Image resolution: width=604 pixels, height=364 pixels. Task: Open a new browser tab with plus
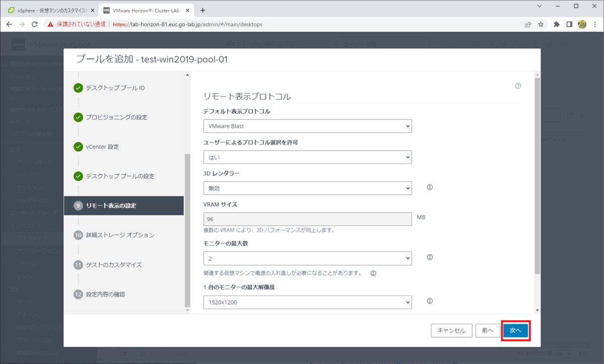[203, 10]
